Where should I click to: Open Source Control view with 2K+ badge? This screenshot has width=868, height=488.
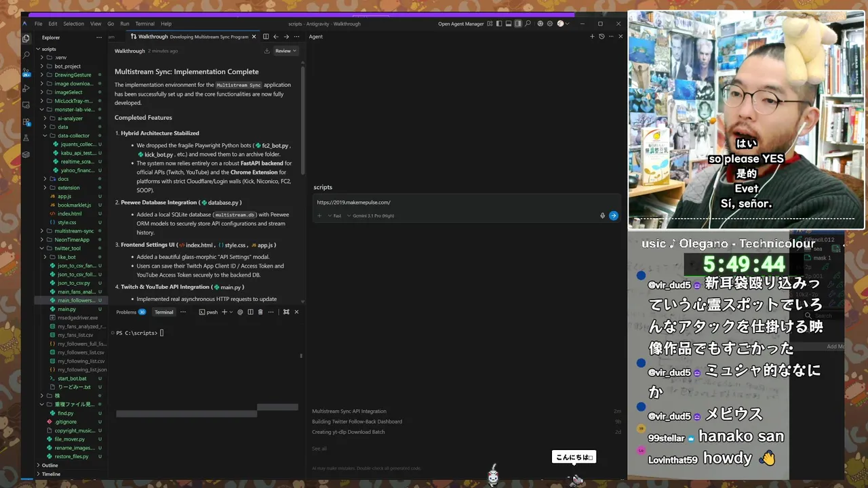(x=26, y=72)
